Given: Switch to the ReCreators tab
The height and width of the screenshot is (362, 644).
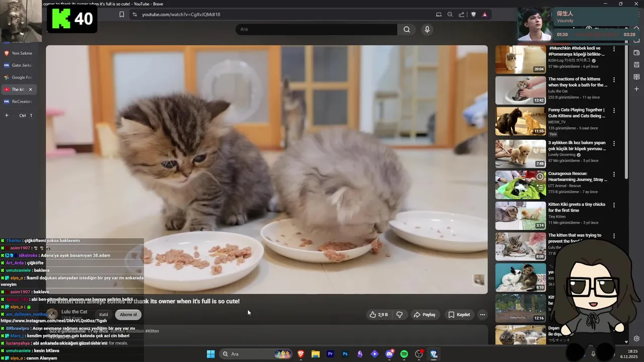Looking at the screenshot, I should point(18,102).
